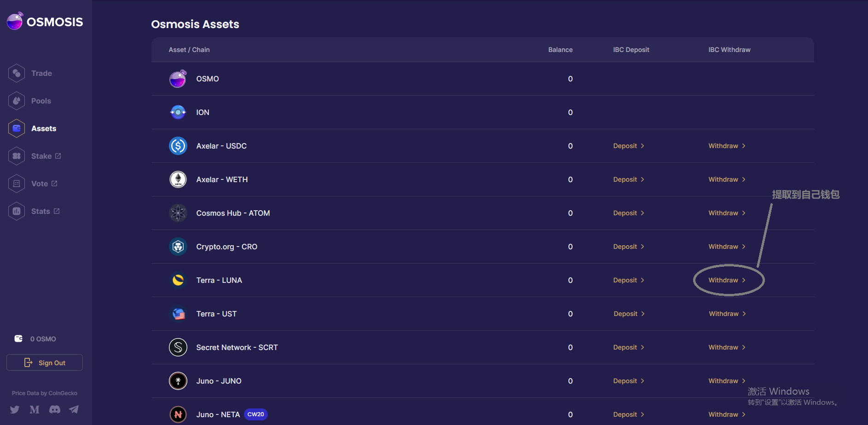Open the Stake icon in sidebar
868x425 pixels.
click(17, 156)
